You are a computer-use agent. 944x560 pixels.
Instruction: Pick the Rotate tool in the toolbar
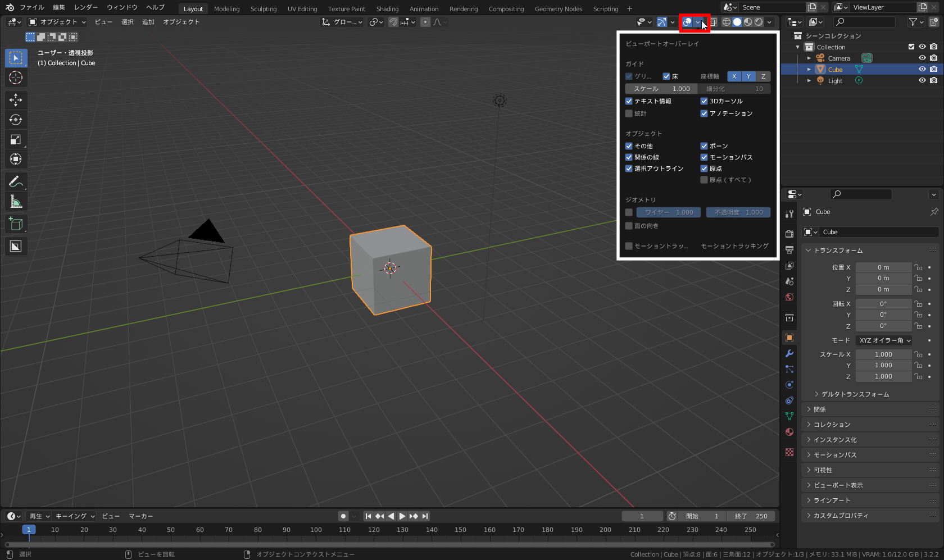tap(16, 120)
